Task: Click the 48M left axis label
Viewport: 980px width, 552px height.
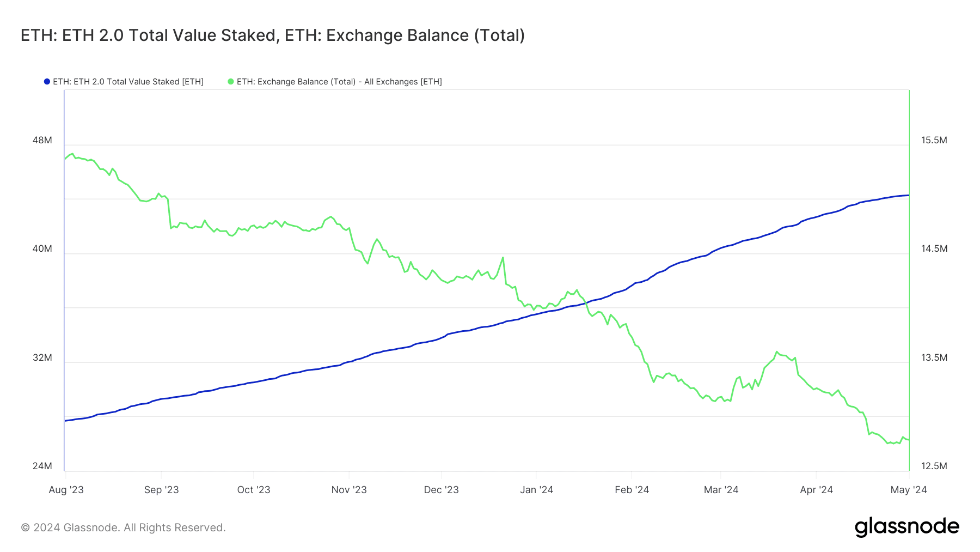Action: pyautogui.click(x=42, y=140)
